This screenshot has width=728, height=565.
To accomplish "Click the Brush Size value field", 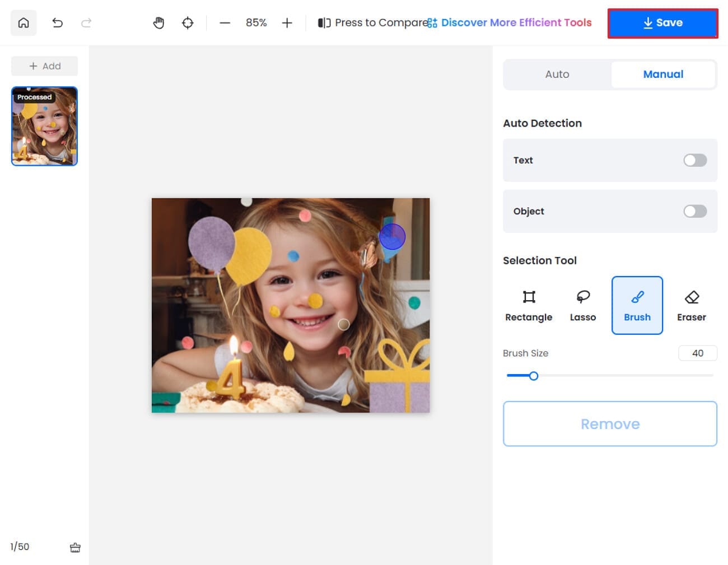I will [x=698, y=353].
